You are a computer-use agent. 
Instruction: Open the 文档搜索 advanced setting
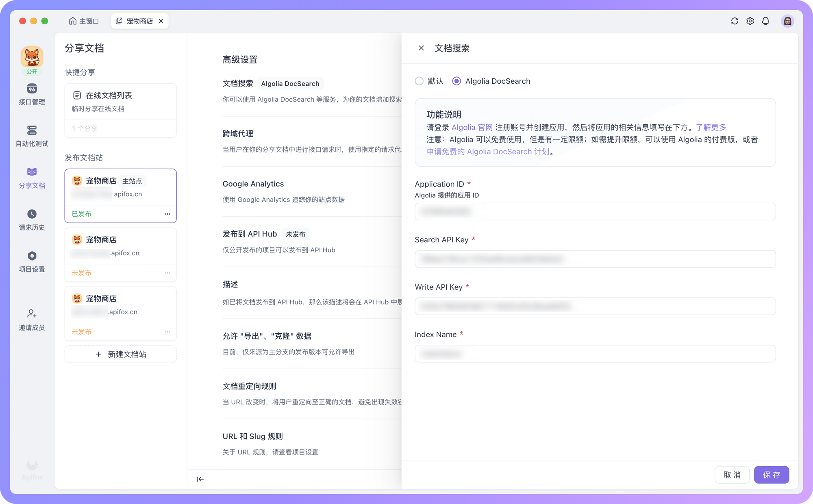pos(312,91)
